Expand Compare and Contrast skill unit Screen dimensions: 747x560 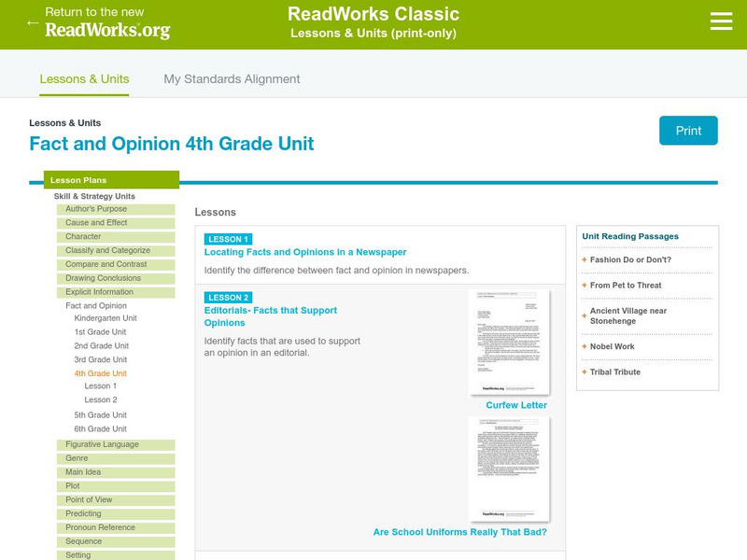116,264
